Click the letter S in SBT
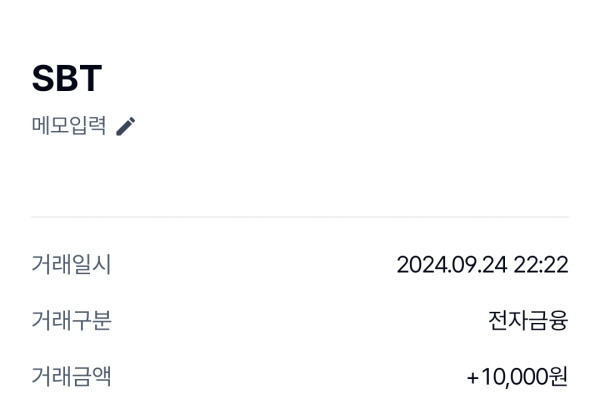This screenshot has height=409, width=600. coord(44,78)
